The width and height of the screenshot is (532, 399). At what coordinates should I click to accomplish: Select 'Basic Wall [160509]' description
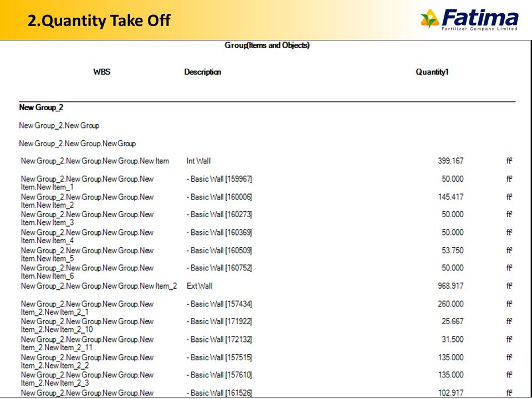tap(219, 250)
